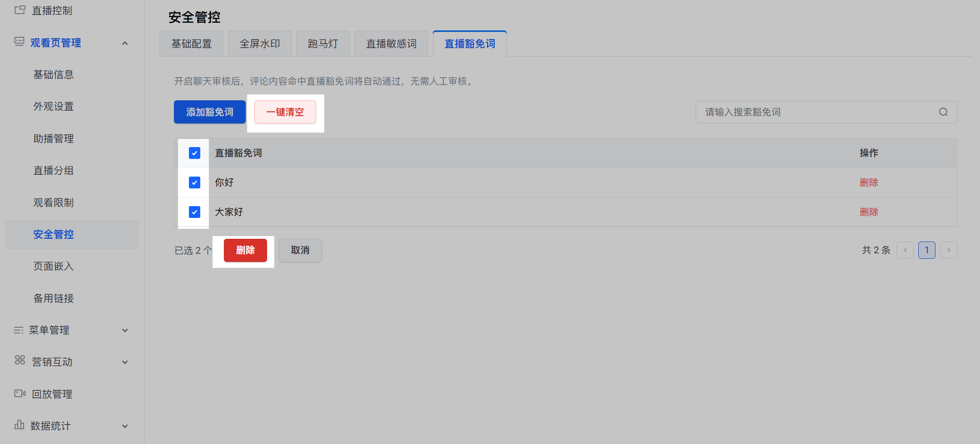
Task: Open 外观设置 in the sidebar
Action: coord(54,106)
